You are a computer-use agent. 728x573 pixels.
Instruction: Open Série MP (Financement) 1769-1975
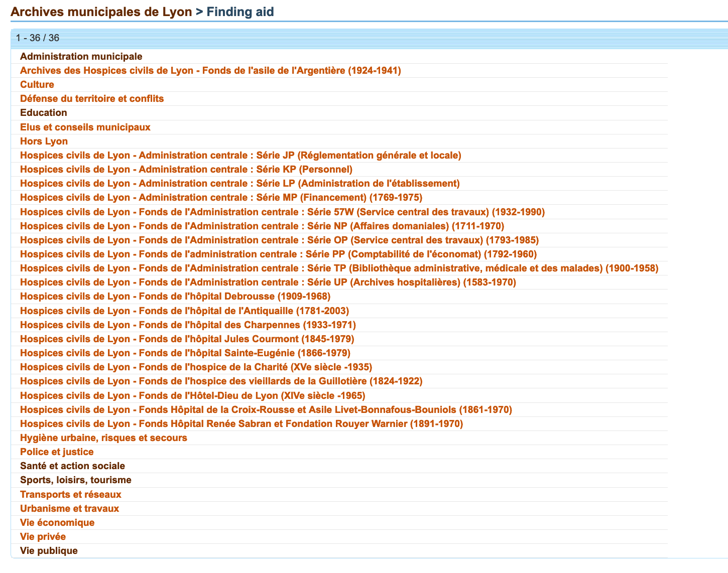coord(221,198)
